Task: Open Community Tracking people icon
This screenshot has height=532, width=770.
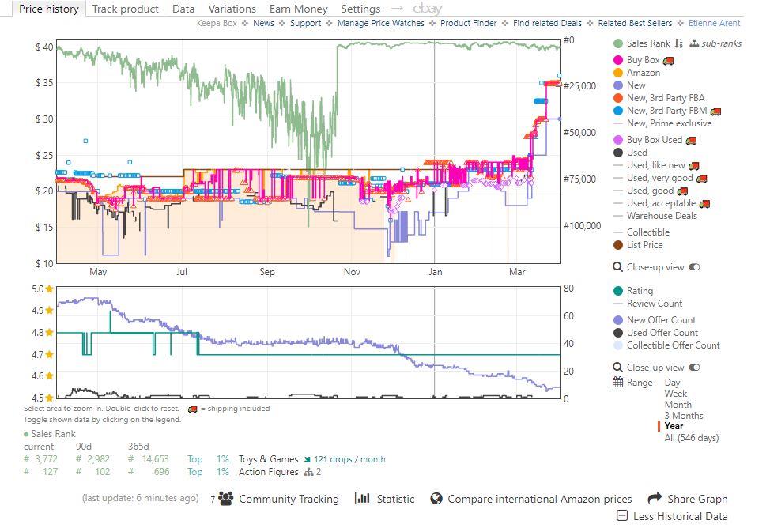Action: (x=226, y=499)
